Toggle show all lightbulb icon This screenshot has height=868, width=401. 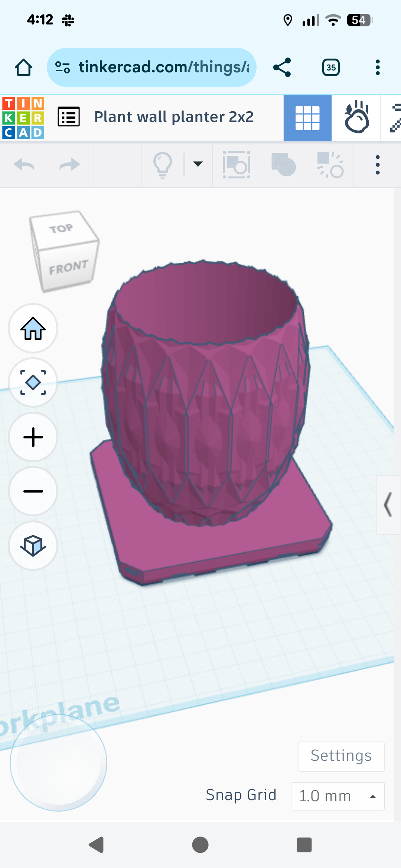162,165
